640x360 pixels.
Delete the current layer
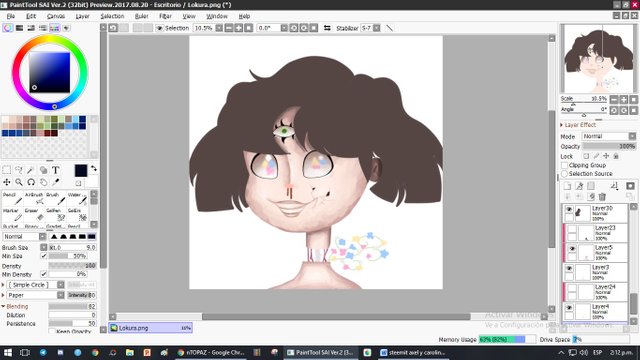pyautogui.click(x=602, y=197)
